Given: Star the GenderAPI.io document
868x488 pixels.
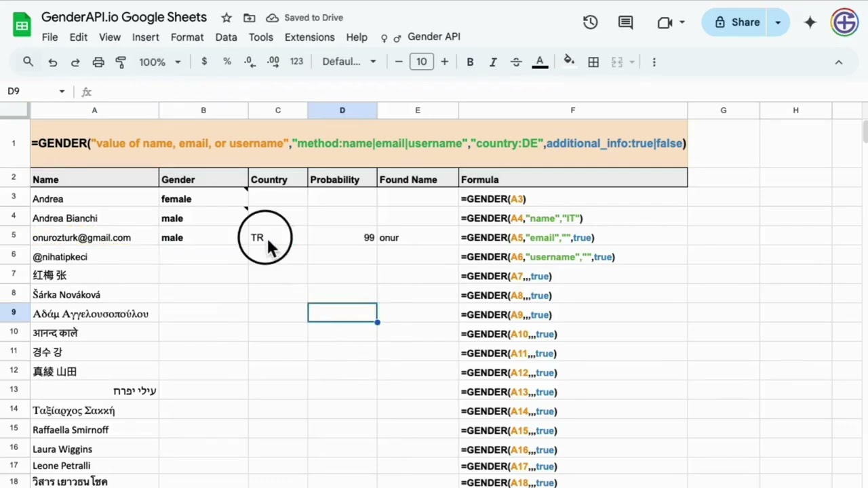Looking at the screenshot, I should click(x=226, y=18).
